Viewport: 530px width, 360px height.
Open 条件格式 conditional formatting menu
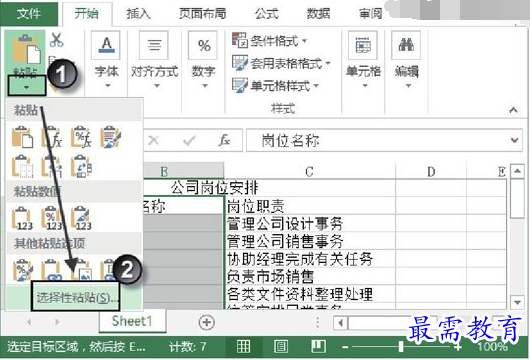click(269, 41)
